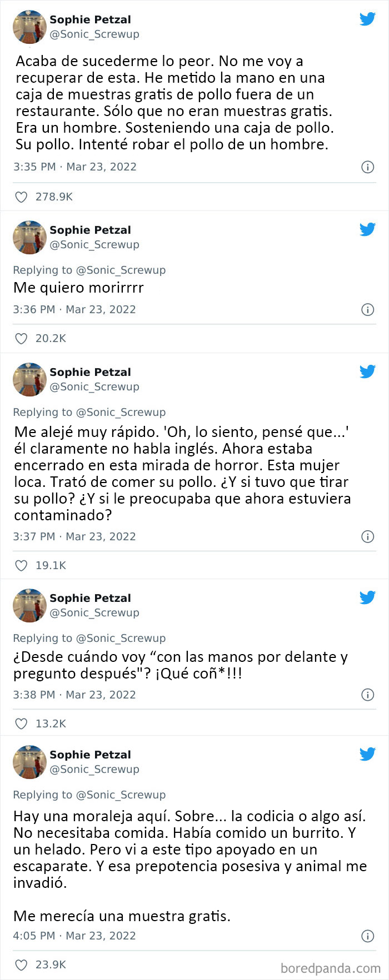Like the final tweet with 23.9K likes
Viewport: 389px width, 980px height.
(x=21, y=965)
